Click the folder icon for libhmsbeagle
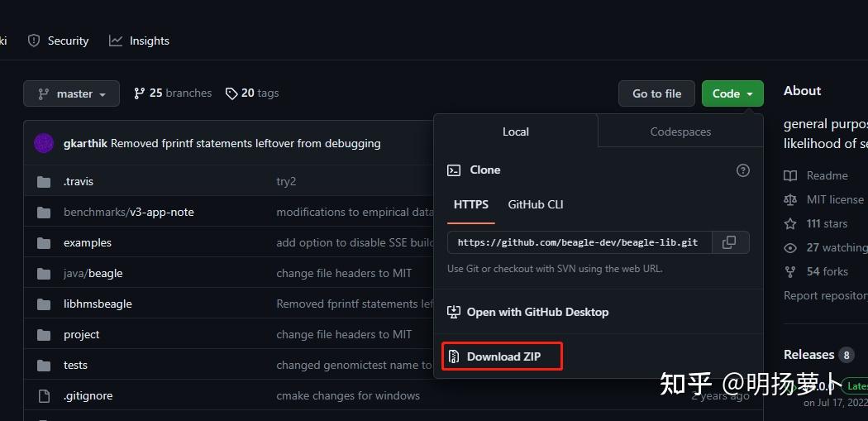Screen dimensions: 868x421 (x=44, y=304)
